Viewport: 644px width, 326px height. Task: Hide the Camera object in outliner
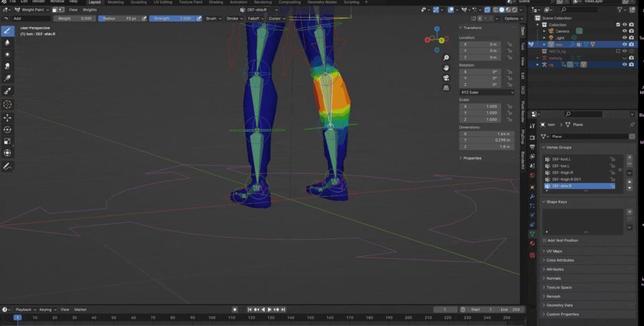click(625, 31)
